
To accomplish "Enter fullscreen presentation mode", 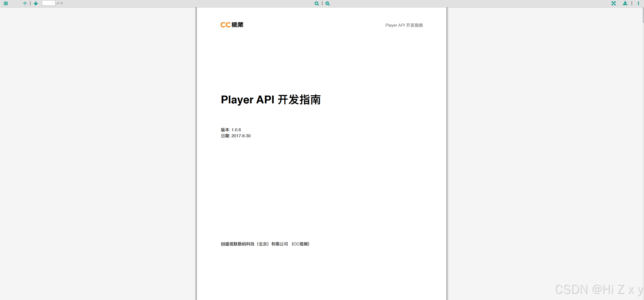I will tap(614, 3).
